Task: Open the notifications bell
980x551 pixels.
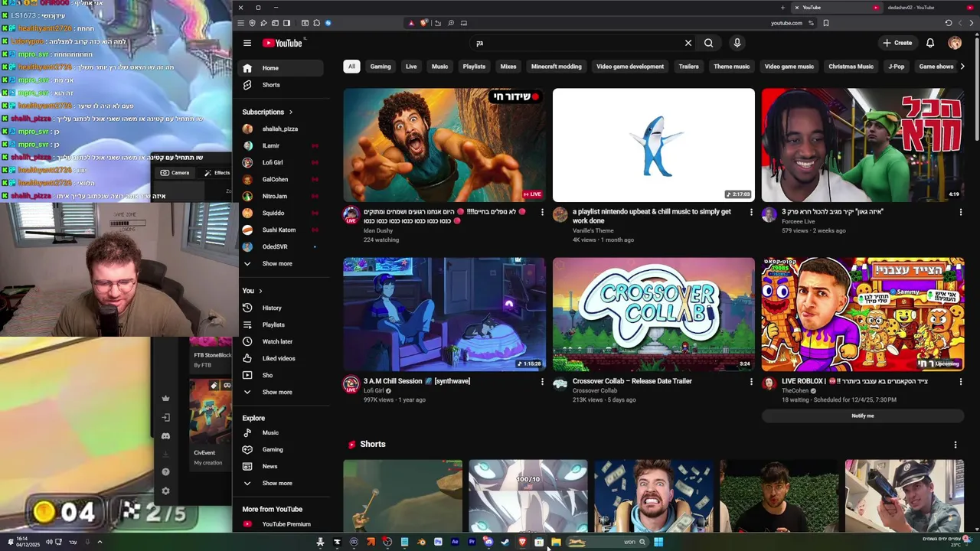Action: [930, 43]
